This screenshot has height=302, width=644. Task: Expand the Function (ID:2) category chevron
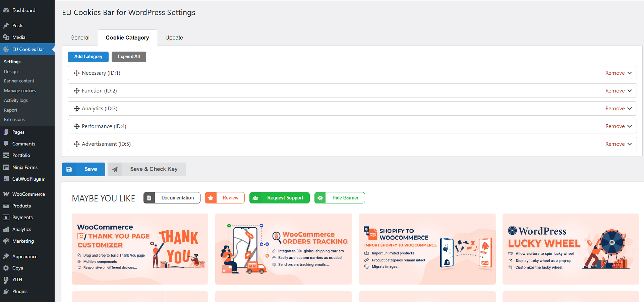pyautogui.click(x=630, y=91)
